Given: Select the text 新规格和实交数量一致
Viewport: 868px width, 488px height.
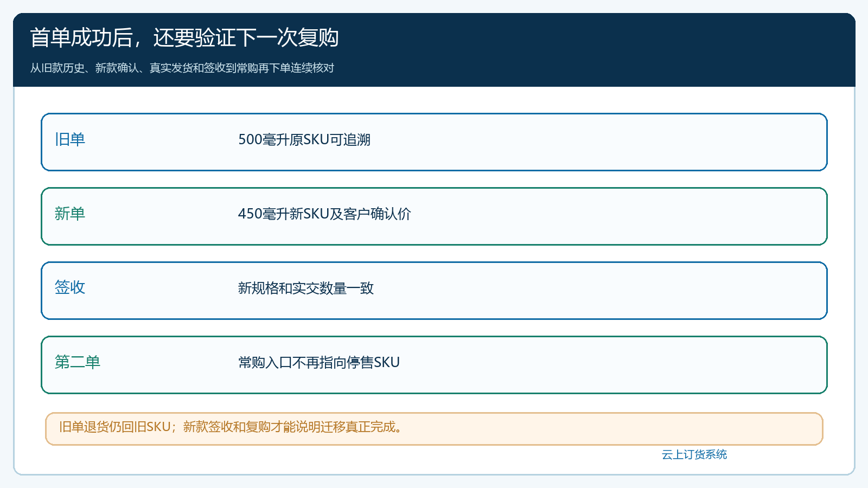Looking at the screenshot, I should [x=306, y=288].
